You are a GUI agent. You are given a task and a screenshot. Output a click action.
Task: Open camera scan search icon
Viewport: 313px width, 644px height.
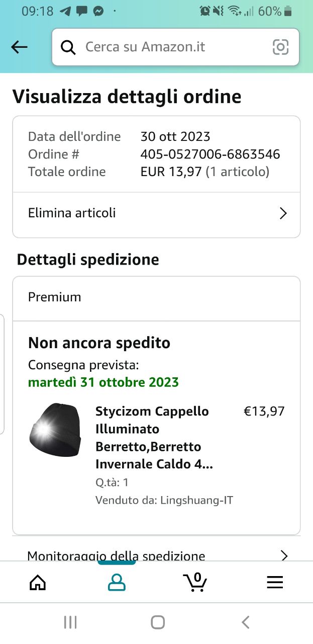click(x=280, y=47)
